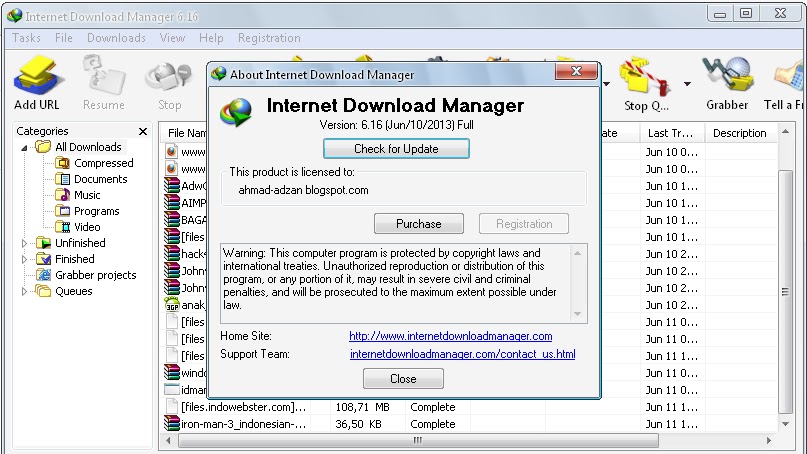Viewport: 807px width, 454px height.
Task: Click the 36,50 KB size cell
Action: pos(358,424)
